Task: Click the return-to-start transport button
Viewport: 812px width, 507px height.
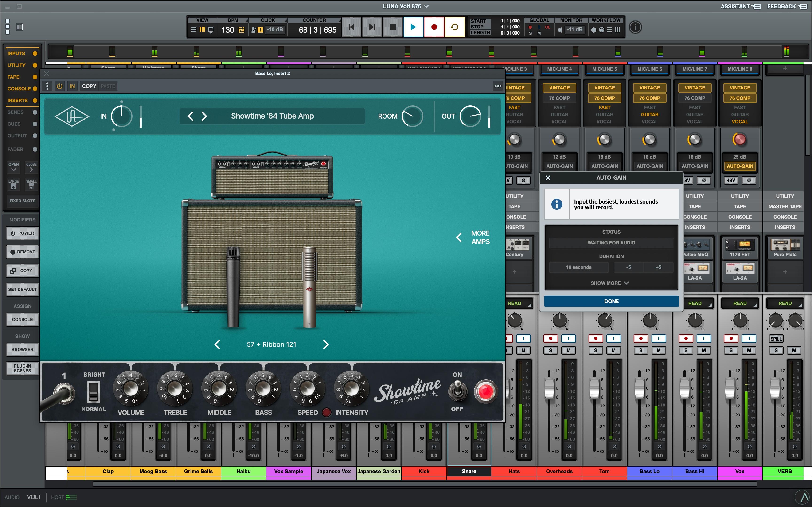Action: (x=351, y=27)
